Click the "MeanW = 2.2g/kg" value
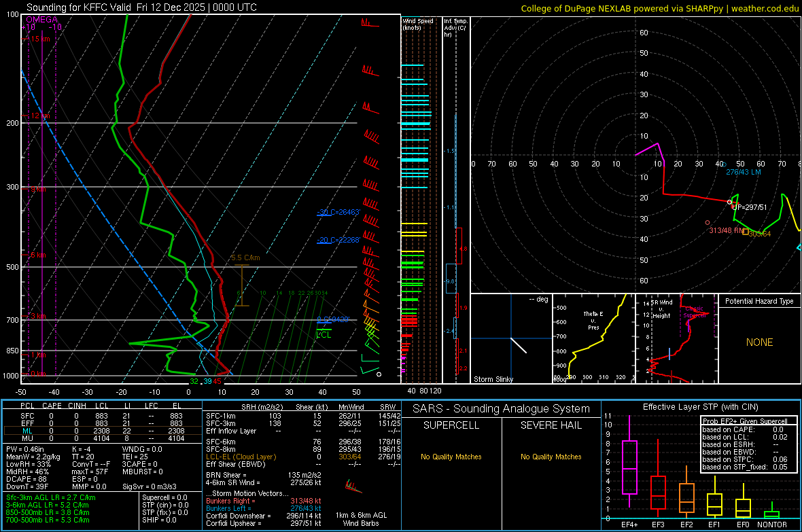The image size is (802, 532). (33, 457)
